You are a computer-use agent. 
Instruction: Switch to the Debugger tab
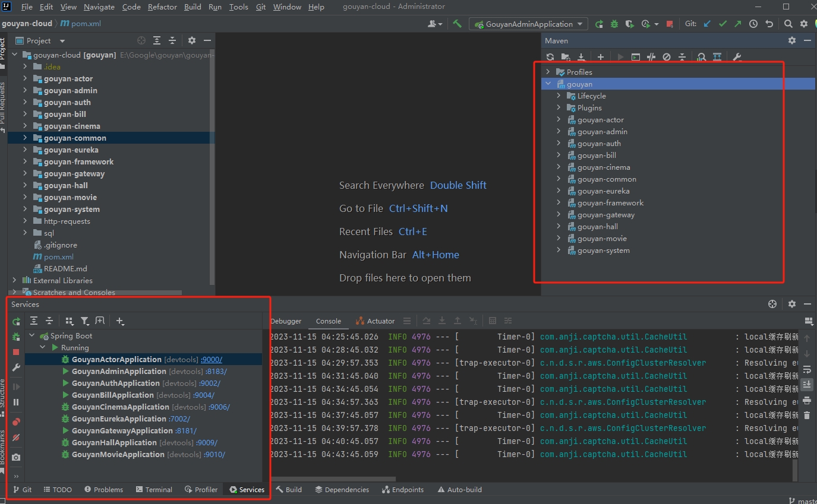coord(286,321)
